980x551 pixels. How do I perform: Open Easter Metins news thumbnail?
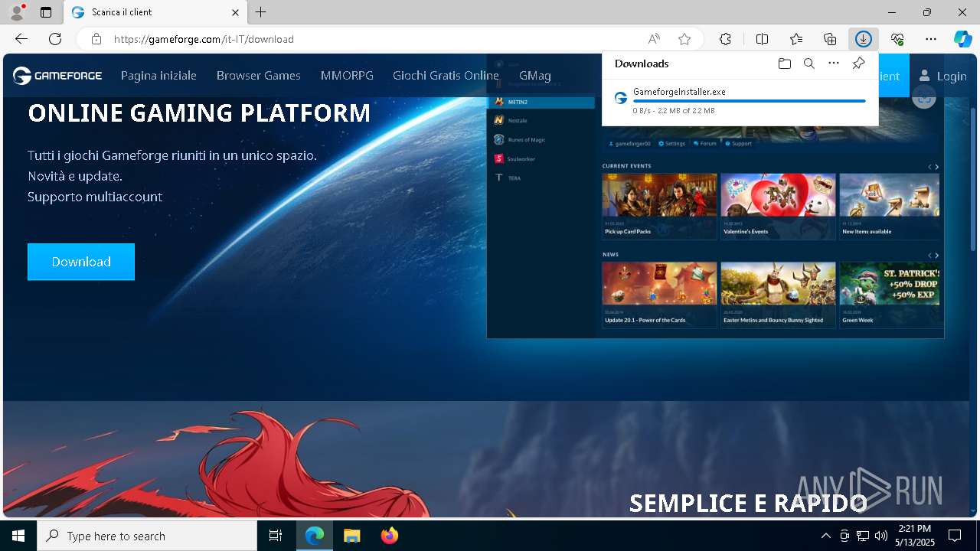coord(778,295)
